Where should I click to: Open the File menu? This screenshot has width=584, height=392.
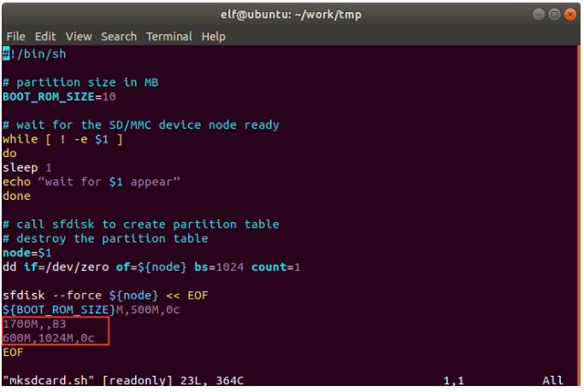15,37
